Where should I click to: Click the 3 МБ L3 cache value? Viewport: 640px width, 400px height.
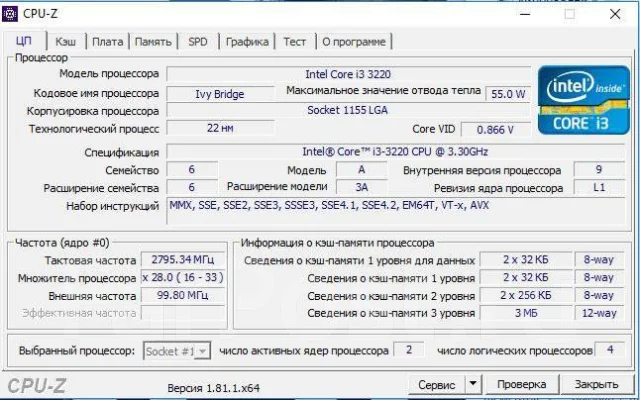[x=525, y=313]
